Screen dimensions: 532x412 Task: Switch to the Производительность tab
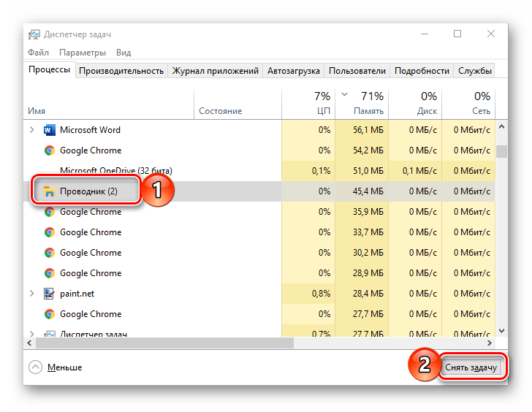click(x=121, y=71)
